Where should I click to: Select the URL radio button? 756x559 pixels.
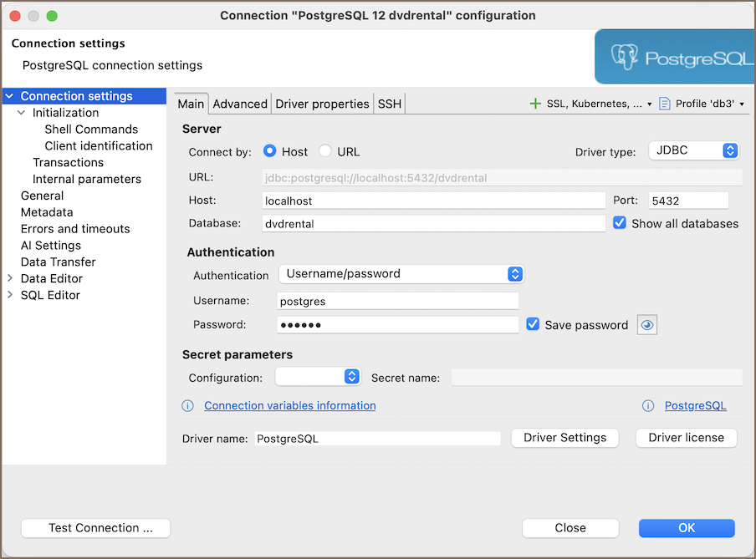pos(325,152)
